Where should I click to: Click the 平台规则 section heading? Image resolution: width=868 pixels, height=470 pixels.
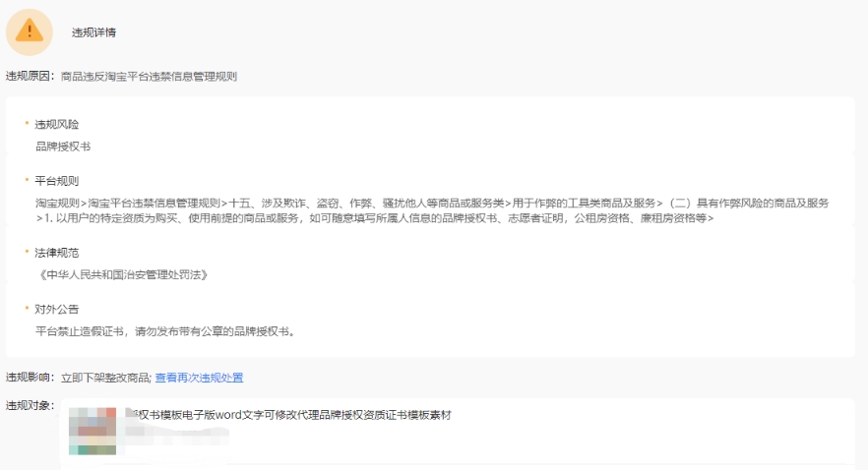click(57, 181)
